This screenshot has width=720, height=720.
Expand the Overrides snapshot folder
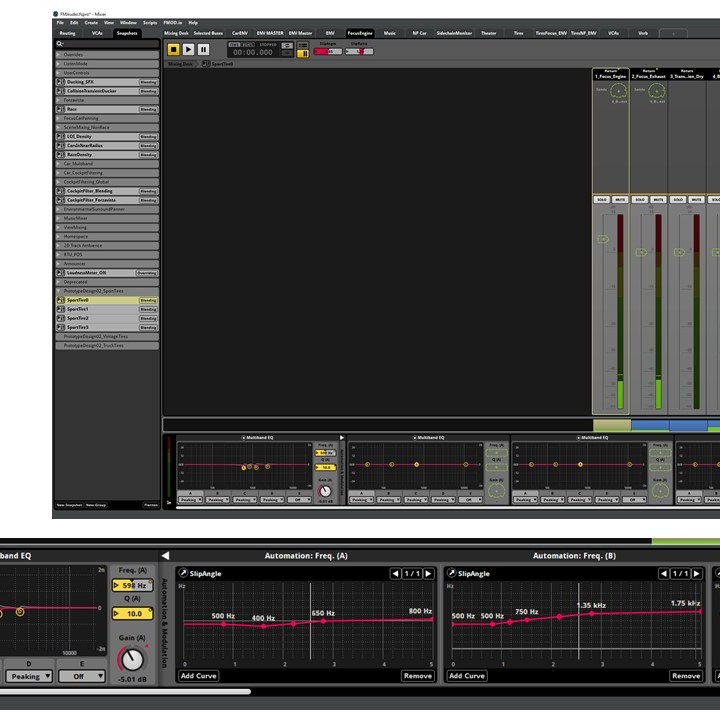pyautogui.click(x=58, y=55)
